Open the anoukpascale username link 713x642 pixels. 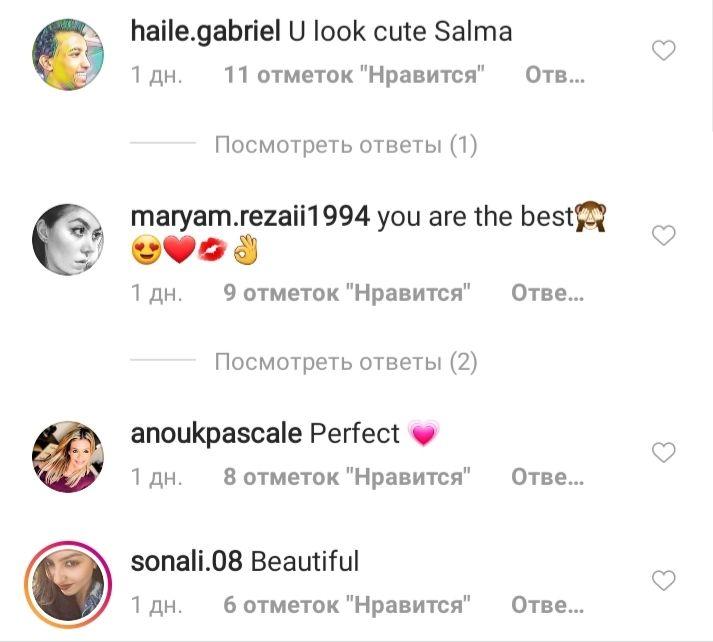(x=216, y=433)
